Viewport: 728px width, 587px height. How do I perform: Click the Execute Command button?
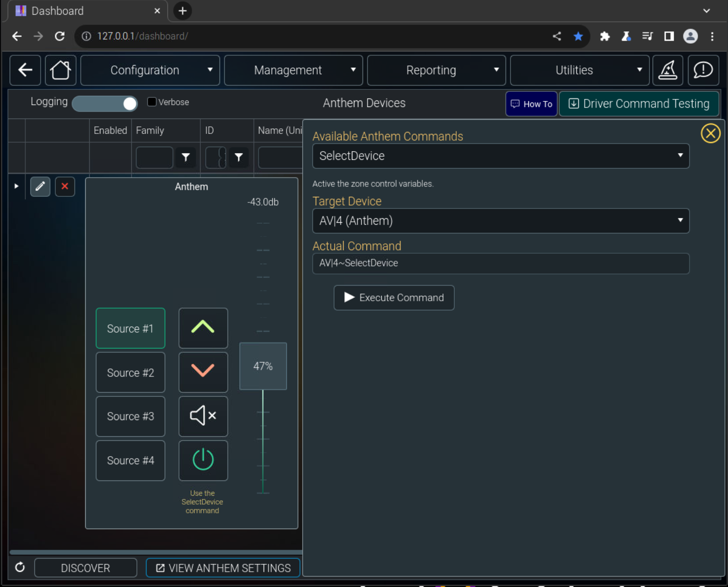pos(394,297)
